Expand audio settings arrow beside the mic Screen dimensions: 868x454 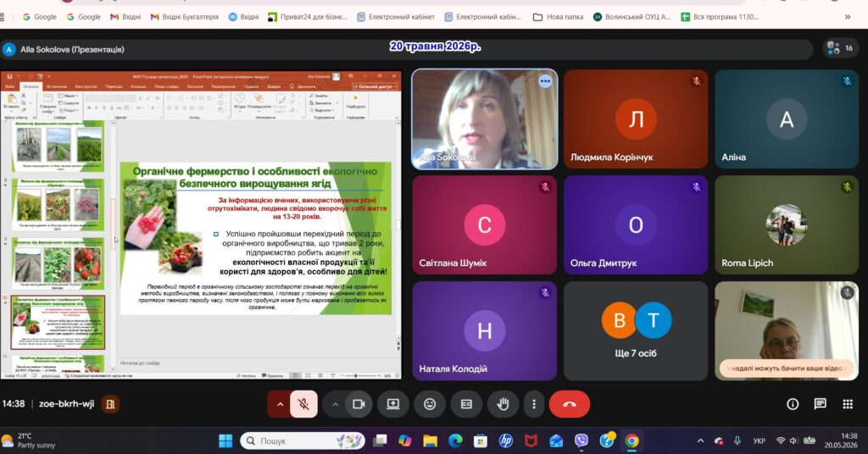pyautogui.click(x=280, y=404)
